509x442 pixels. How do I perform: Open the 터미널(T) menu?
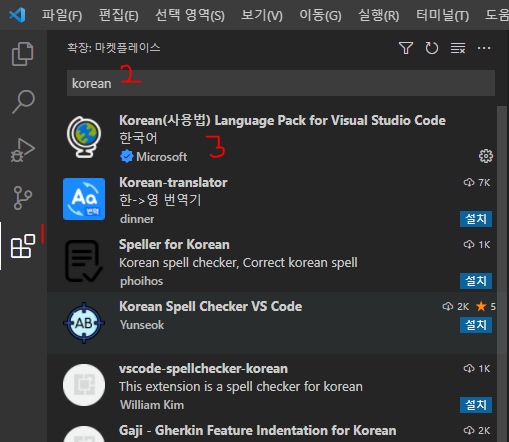[443, 15]
